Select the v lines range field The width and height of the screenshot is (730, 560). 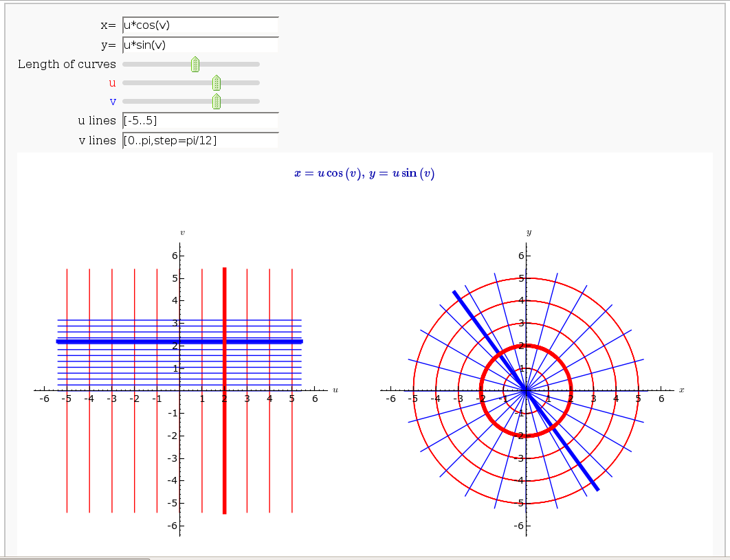point(200,140)
